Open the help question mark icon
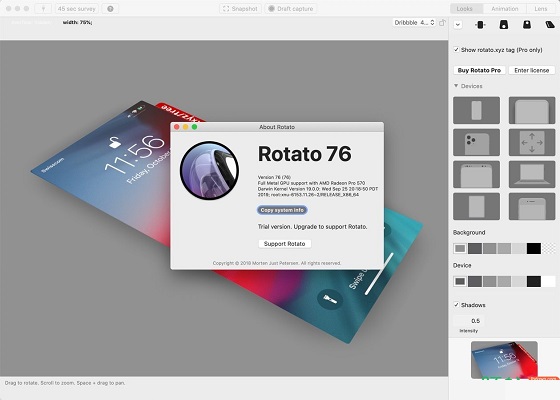This screenshot has height=400, width=560. coord(110,9)
